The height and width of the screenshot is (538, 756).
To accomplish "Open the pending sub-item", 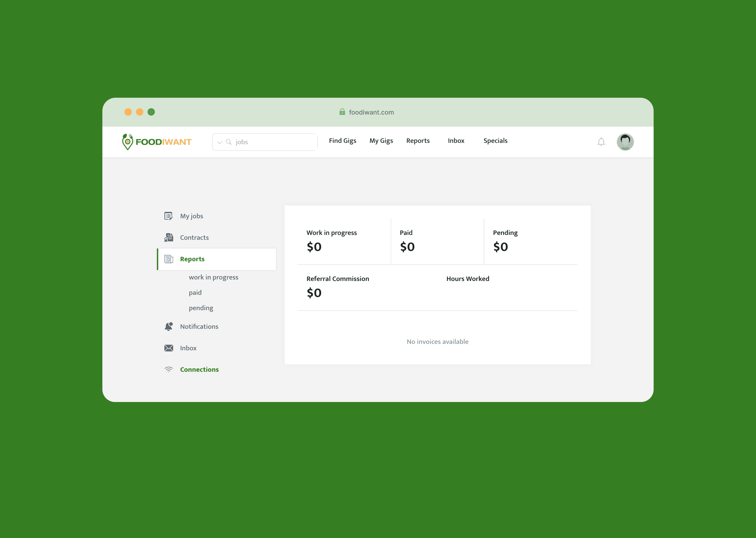I will tap(201, 308).
